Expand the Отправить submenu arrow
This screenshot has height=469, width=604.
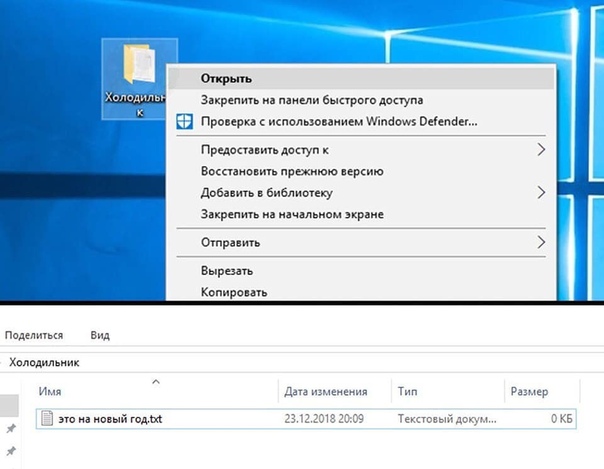[x=541, y=242]
